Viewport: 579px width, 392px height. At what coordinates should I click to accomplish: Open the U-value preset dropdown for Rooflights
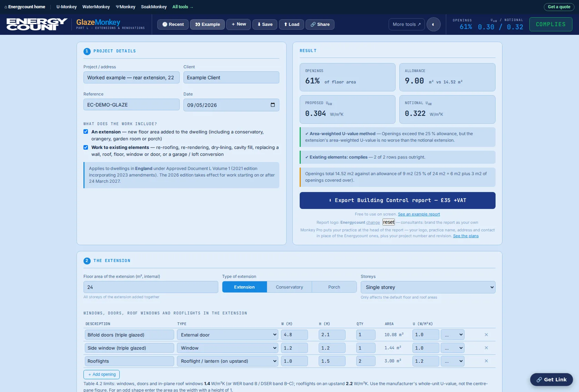pos(452,361)
